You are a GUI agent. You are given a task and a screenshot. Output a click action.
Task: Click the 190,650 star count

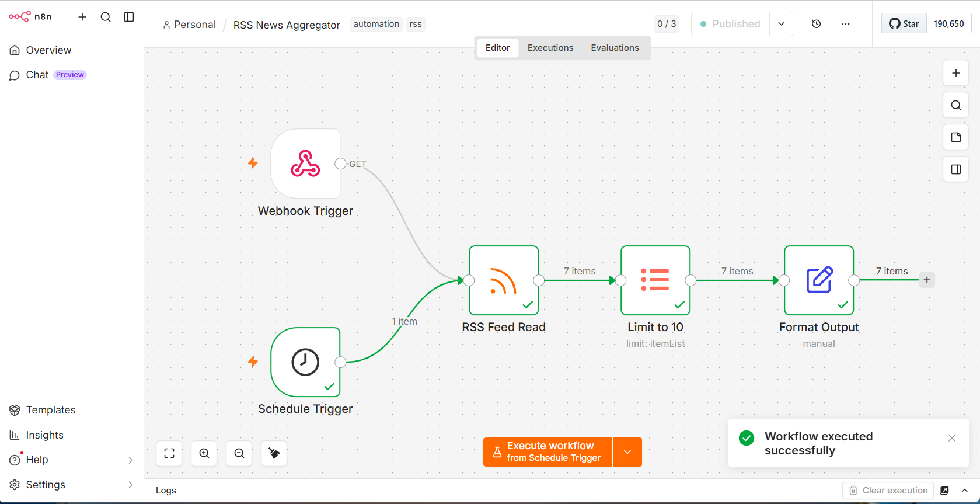click(949, 24)
